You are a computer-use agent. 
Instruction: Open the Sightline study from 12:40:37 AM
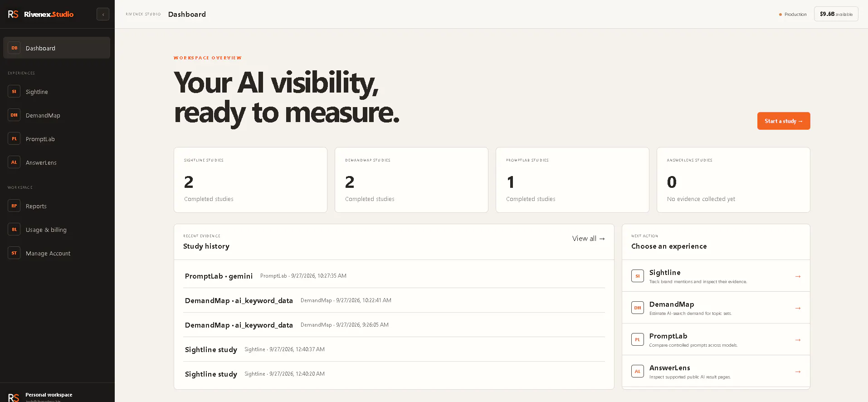(x=394, y=349)
